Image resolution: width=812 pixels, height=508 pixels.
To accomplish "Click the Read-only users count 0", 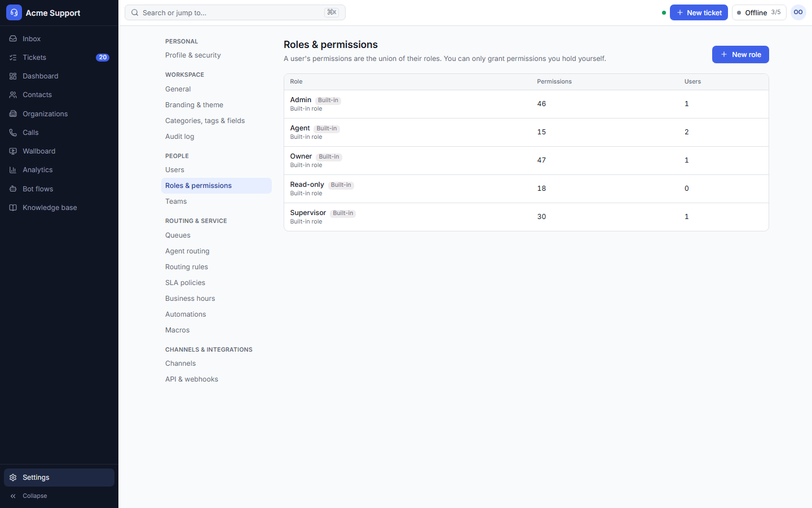I will tap(686, 189).
